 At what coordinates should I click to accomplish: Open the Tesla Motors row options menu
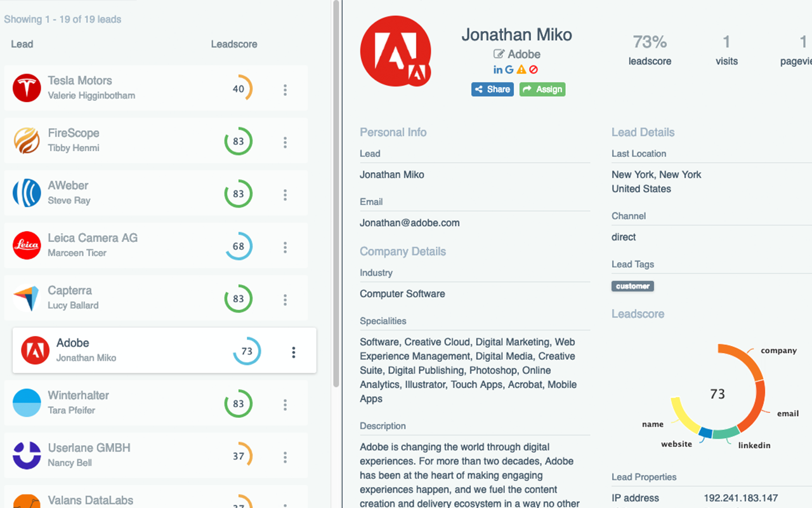tap(285, 90)
